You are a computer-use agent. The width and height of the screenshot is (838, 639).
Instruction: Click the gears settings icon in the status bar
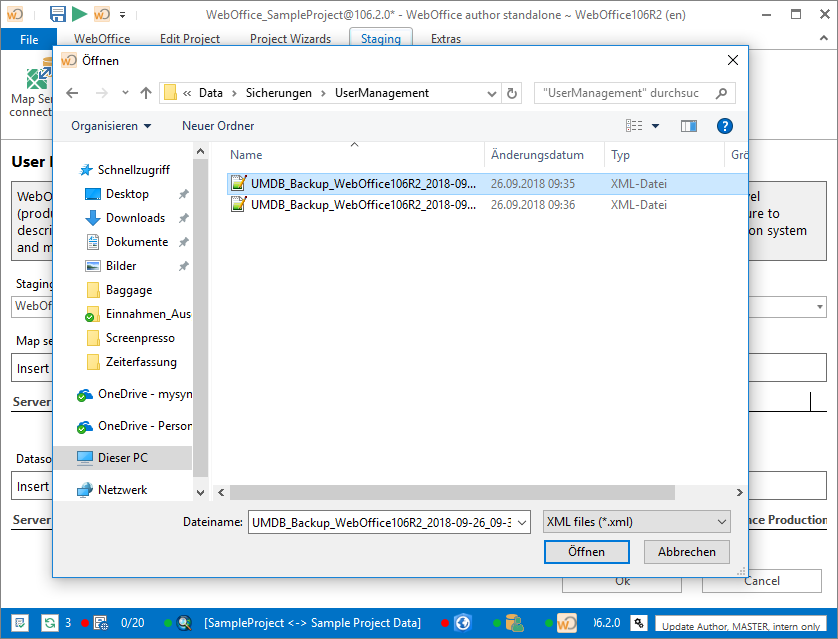pos(638,622)
